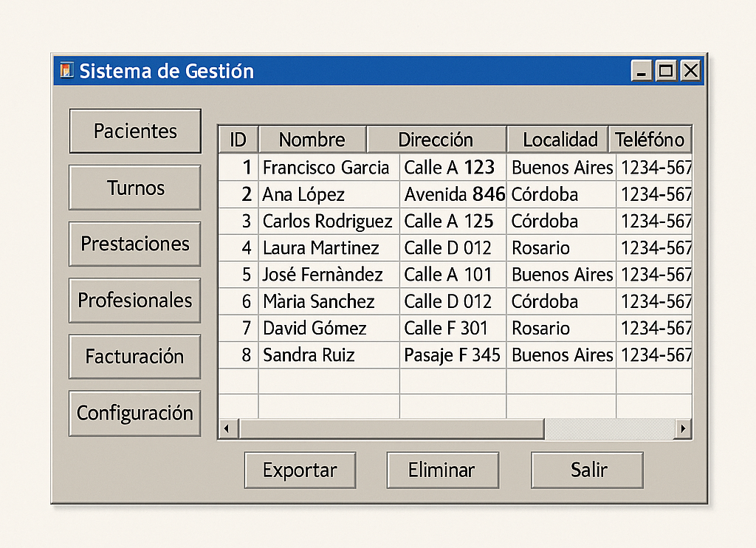The image size is (756, 548).
Task: Click the address Calle A 123
Action: (453, 168)
